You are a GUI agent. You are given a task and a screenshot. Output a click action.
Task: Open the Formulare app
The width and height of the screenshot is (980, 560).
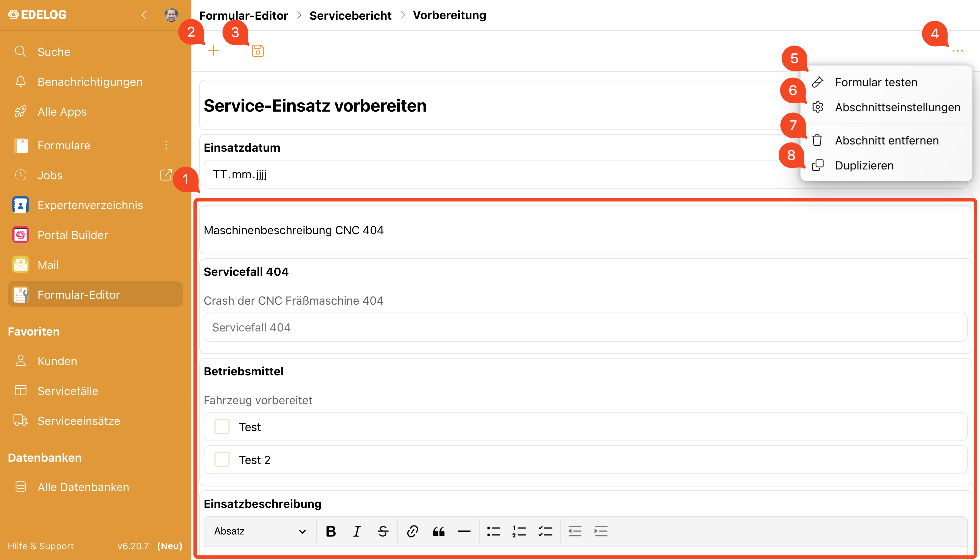coord(64,145)
